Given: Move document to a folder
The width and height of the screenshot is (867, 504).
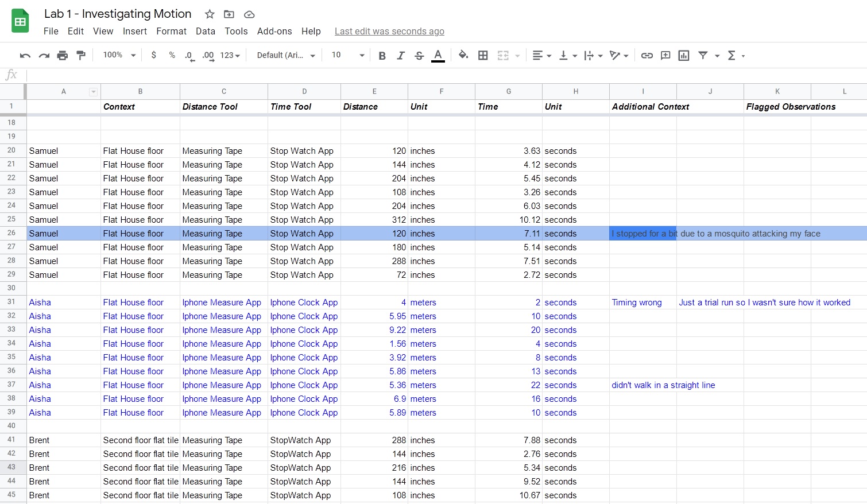Looking at the screenshot, I should coord(229,14).
